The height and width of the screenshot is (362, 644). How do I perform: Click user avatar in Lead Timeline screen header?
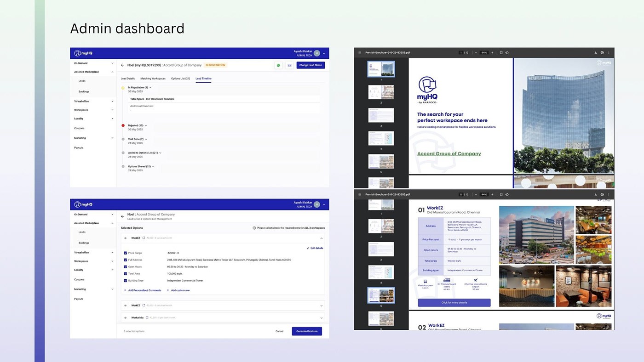click(317, 53)
